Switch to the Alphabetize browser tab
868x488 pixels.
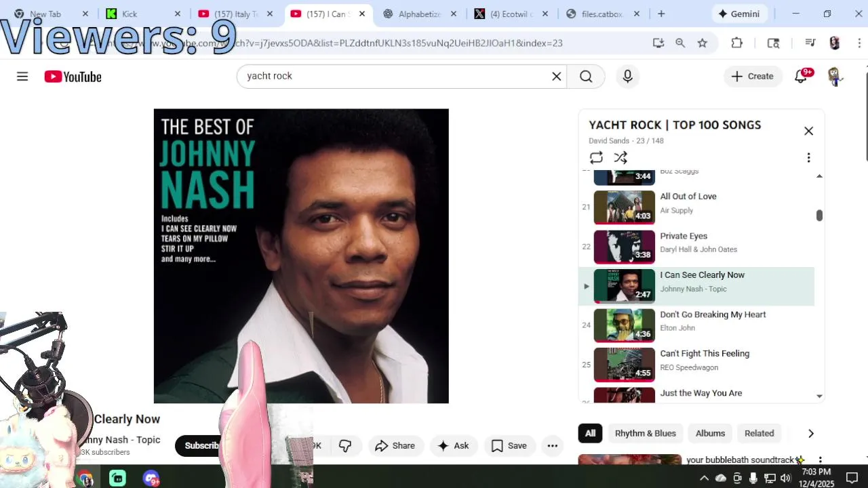(x=420, y=14)
